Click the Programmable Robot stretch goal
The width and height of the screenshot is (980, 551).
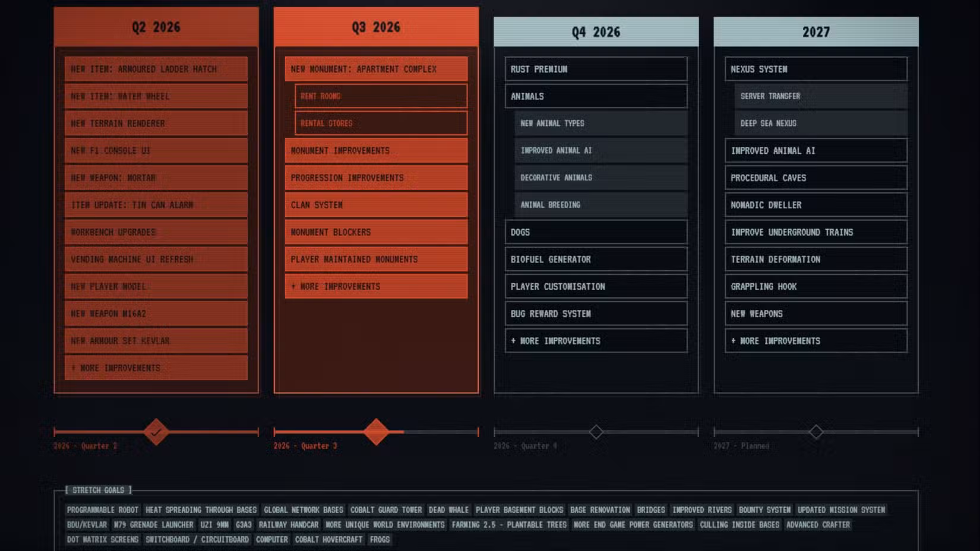(x=103, y=510)
